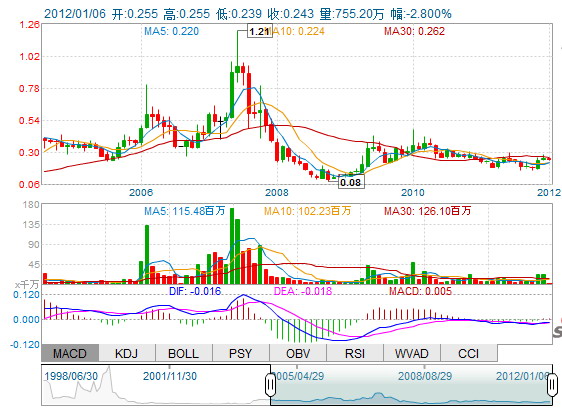
Task: Switch to the OBV indicator tab
Action: tap(298, 353)
